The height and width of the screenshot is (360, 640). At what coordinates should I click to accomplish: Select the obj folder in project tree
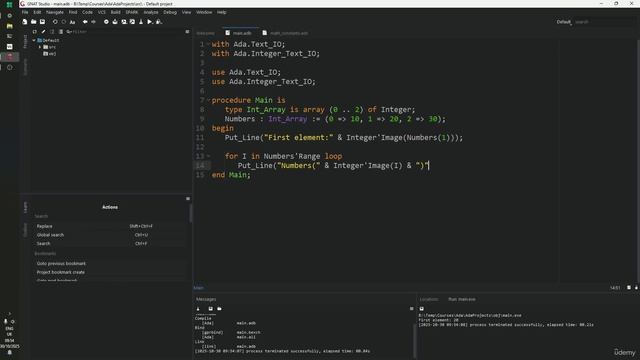click(49, 53)
